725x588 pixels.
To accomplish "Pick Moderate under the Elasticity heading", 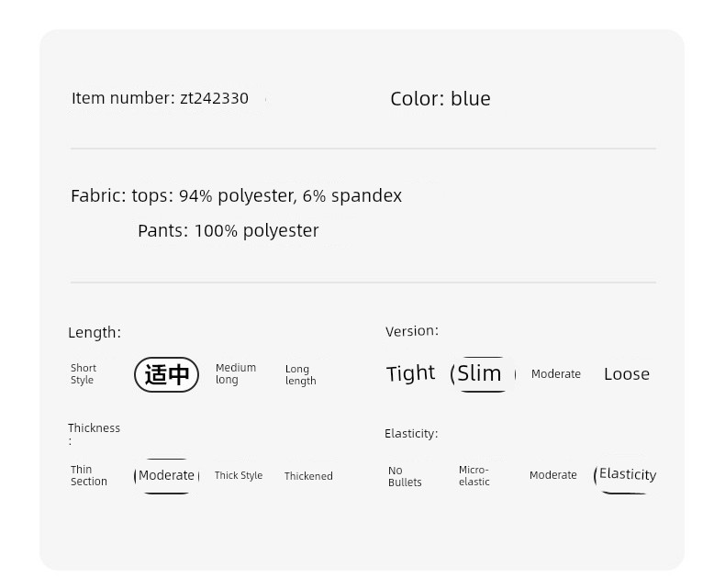I will click(x=553, y=475).
